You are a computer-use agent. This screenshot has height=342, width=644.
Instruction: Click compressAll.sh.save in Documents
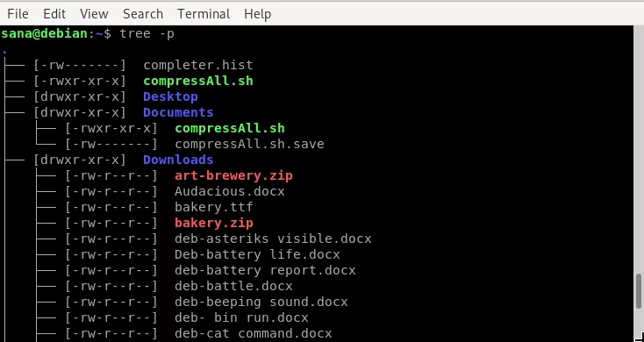coord(249,144)
